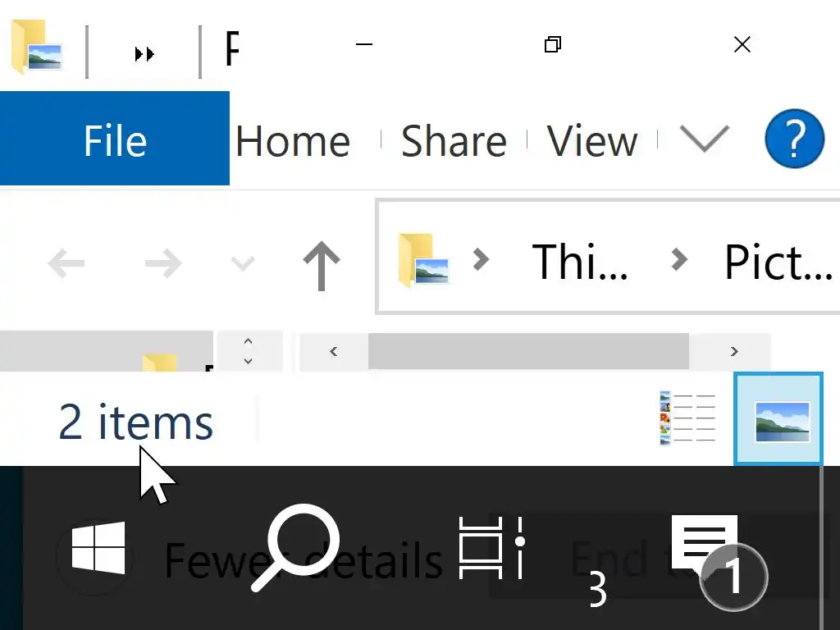Switch to Large thumbnails view icon
This screenshot has height=630, width=840.
pos(782,418)
